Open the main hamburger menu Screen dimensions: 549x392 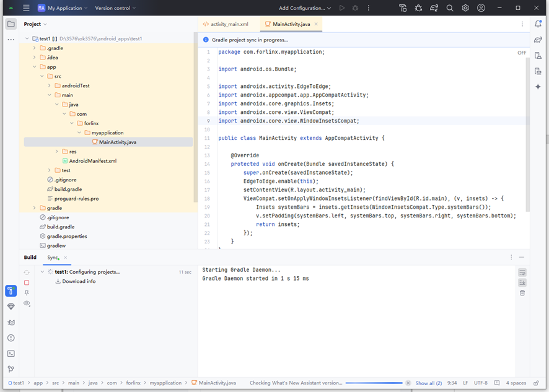[x=26, y=7]
